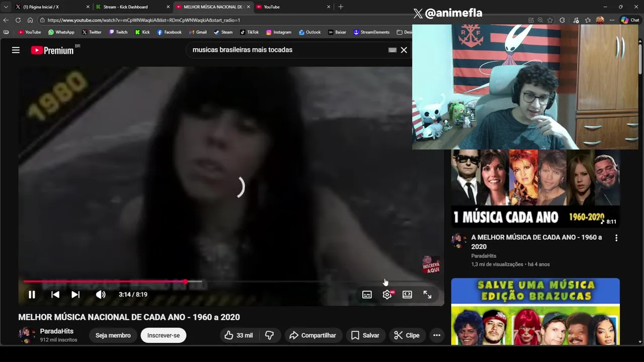This screenshot has height=362, width=644.
Task: Open browser settings and more menu
Action: point(612,20)
